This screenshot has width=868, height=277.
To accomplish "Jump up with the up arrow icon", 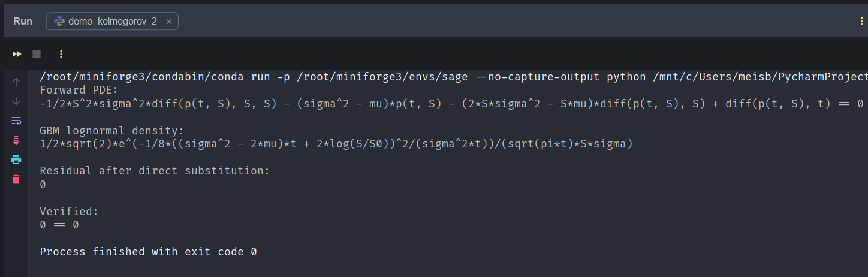I will coord(16,82).
